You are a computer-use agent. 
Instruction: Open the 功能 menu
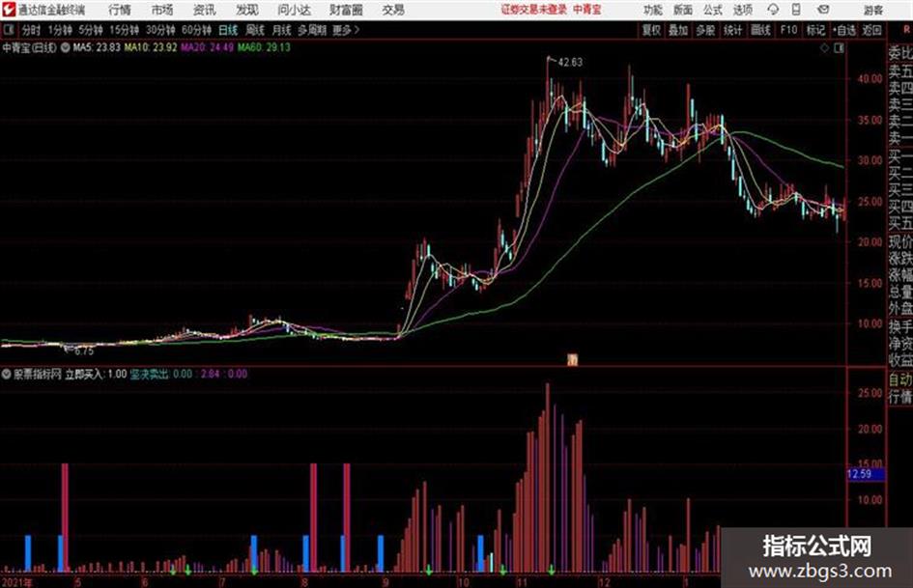(653, 10)
